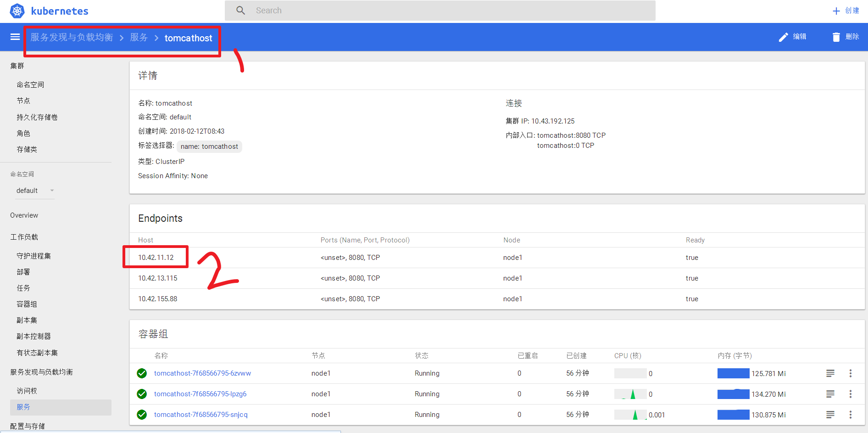Open 容器组 sidebar item
The width and height of the screenshot is (868, 433).
click(27, 304)
